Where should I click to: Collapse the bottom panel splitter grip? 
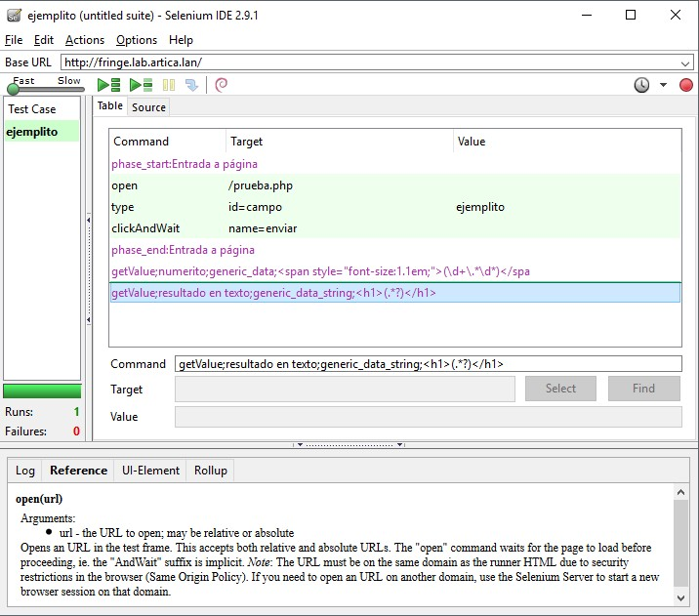(x=349, y=445)
